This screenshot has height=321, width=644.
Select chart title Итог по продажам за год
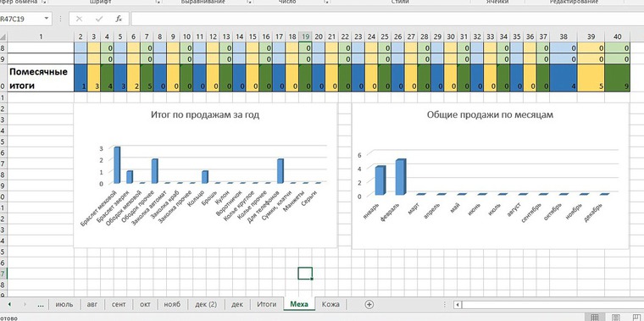205,115
